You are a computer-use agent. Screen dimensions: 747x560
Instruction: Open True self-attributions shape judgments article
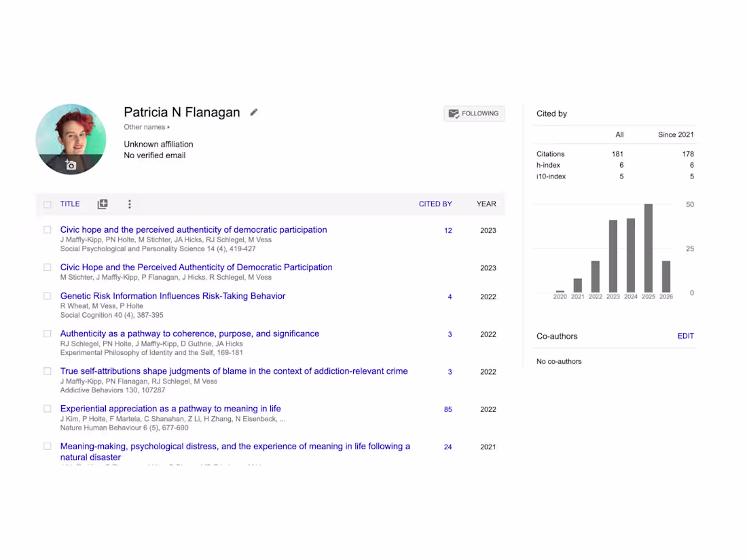click(x=234, y=371)
